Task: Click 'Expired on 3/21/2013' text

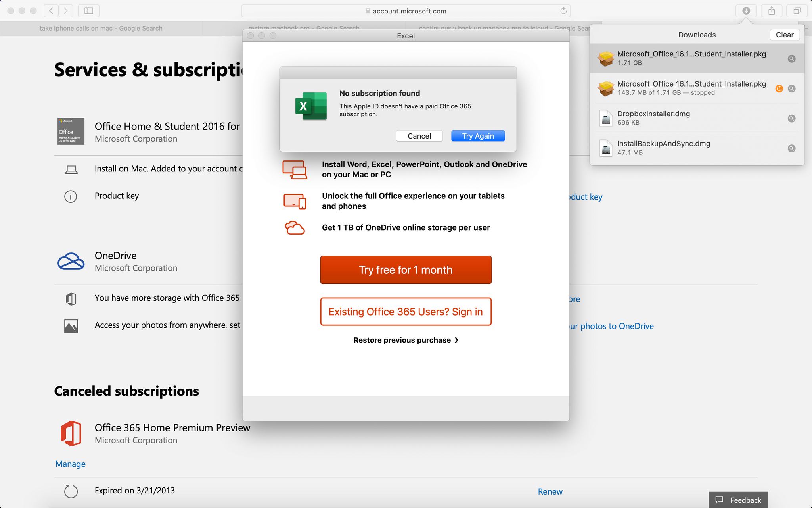Action: (x=135, y=491)
